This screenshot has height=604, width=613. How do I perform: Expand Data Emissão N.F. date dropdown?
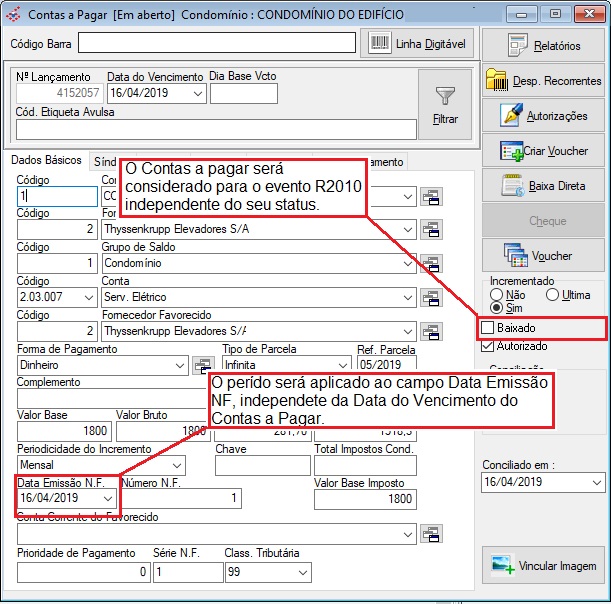pyautogui.click(x=108, y=498)
